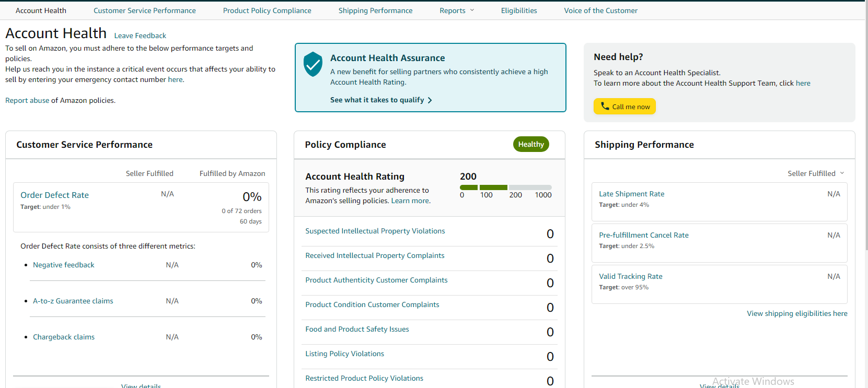
Task: Open Listing Policy Violations link
Action: click(x=344, y=354)
